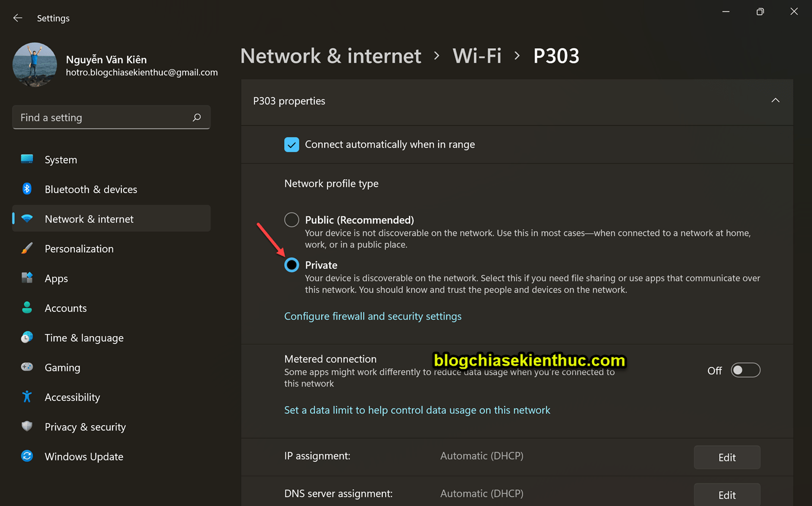This screenshot has height=506, width=812.
Task: Minimize the Settings window
Action: pyautogui.click(x=726, y=11)
